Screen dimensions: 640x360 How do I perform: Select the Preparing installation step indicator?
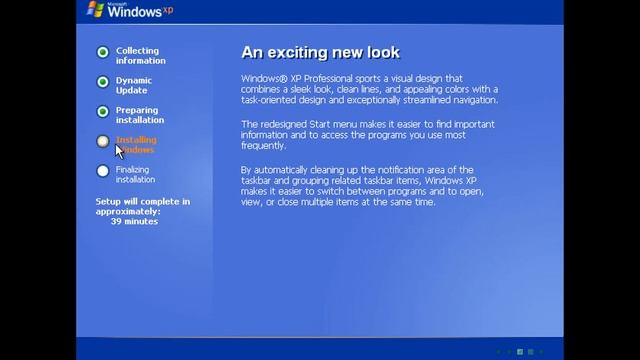click(x=103, y=112)
